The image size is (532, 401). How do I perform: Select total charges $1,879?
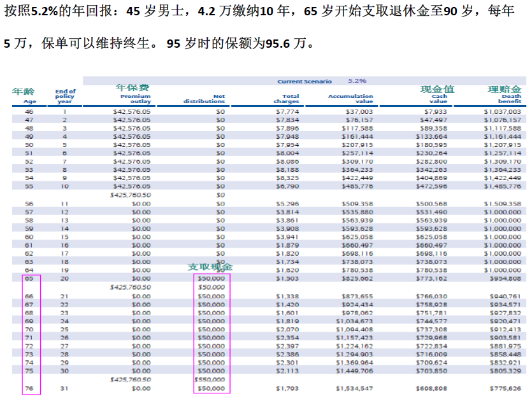288,246
